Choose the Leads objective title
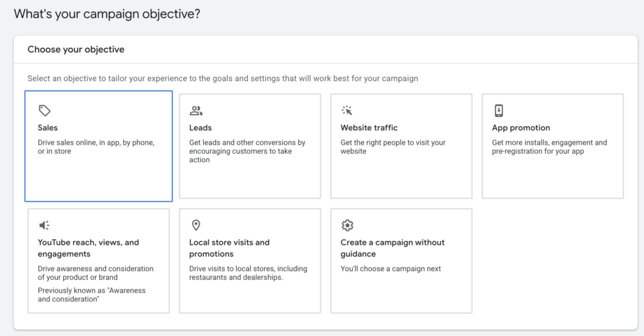This screenshot has width=644, height=336. pyautogui.click(x=201, y=128)
